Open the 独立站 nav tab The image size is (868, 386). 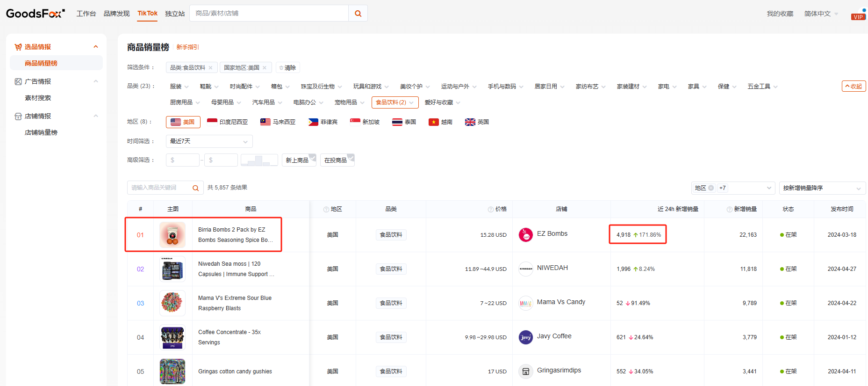click(175, 14)
